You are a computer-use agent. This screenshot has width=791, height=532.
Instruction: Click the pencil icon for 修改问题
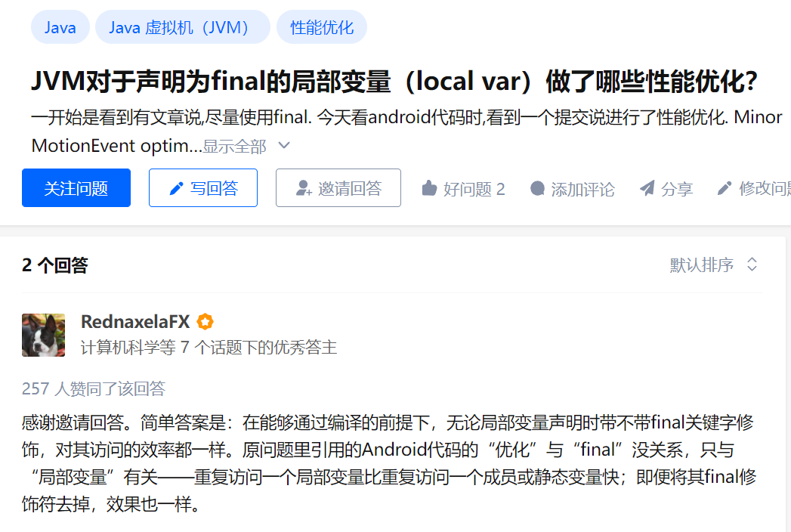coord(725,188)
